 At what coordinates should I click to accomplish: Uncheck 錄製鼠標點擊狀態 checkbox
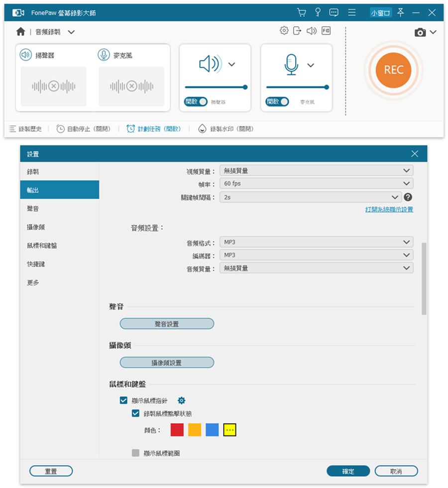click(x=135, y=413)
